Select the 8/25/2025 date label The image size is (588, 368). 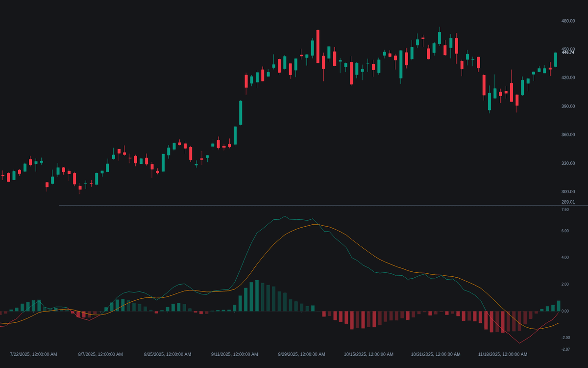(x=168, y=354)
